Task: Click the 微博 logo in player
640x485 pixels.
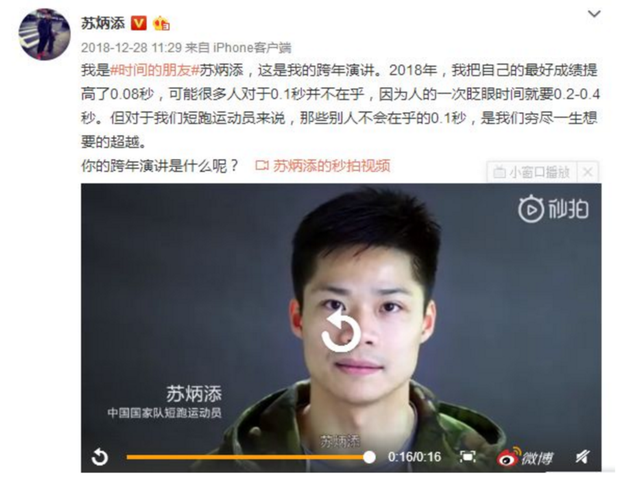Action: [x=524, y=457]
